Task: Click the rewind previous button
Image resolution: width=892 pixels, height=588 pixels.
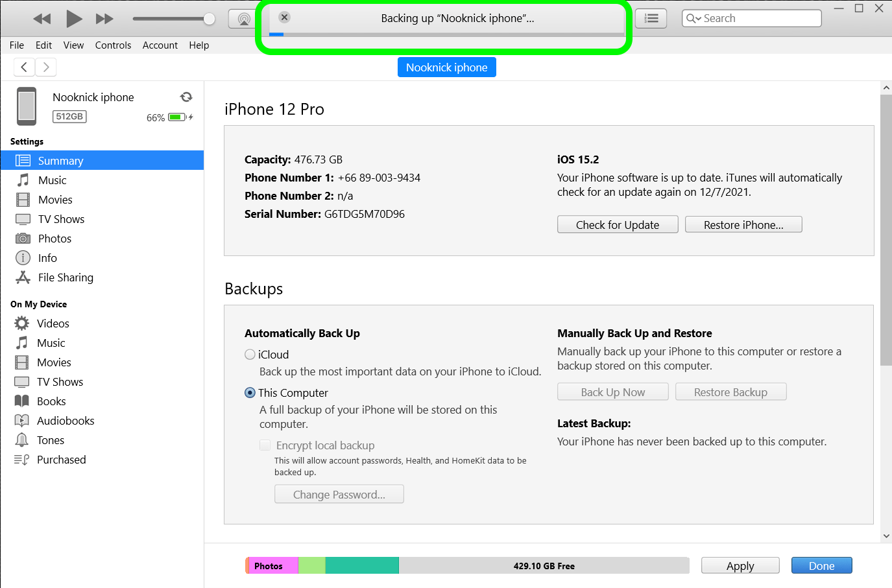Action: coord(42,19)
